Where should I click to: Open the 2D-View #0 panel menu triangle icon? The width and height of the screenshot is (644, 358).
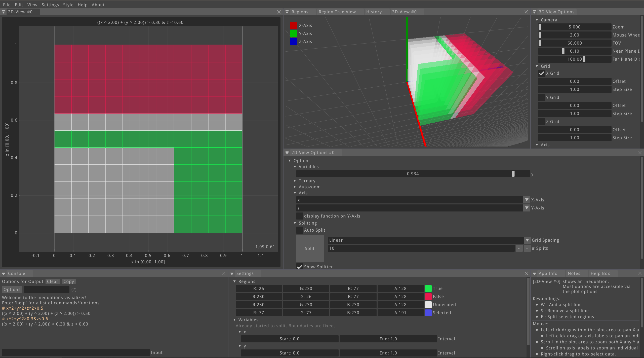coord(4,12)
